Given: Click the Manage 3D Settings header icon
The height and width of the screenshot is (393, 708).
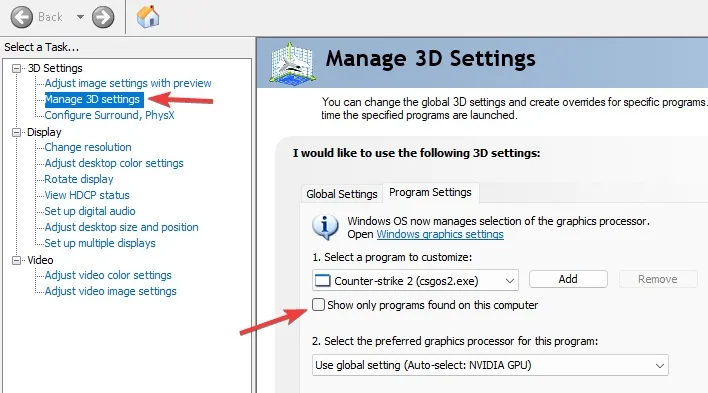Looking at the screenshot, I should (292, 63).
